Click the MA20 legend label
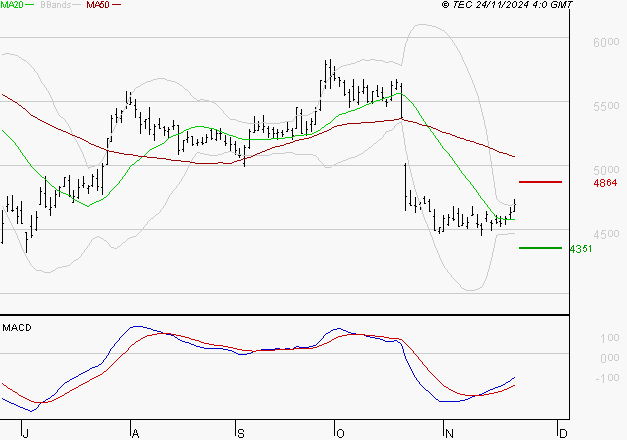627x440 pixels. pos(13,5)
